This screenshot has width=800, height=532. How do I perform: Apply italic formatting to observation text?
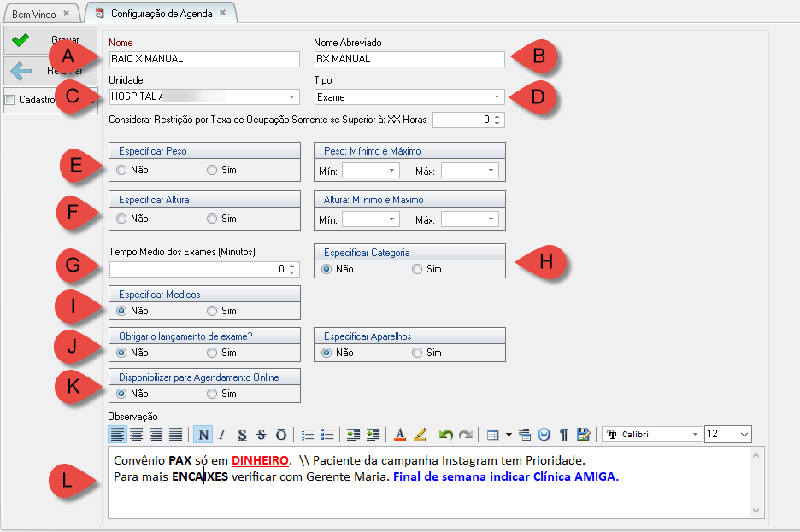221,435
